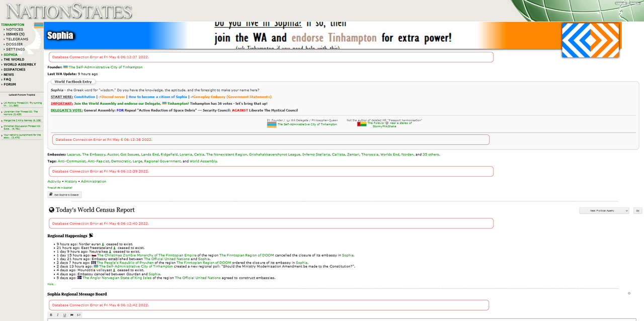Screen dimensions: 644x321
Task: Click the Regional Government tag
Action: click(162, 161)
